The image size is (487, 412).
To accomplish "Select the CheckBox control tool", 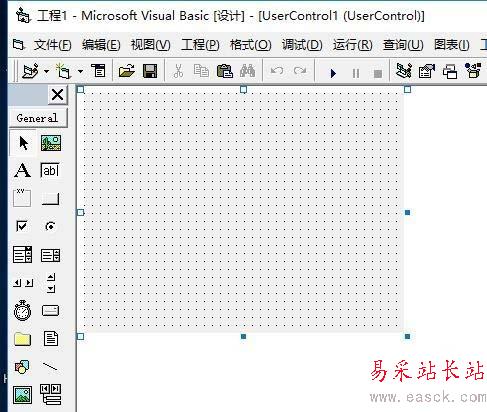I will click(x=22, y=226).
